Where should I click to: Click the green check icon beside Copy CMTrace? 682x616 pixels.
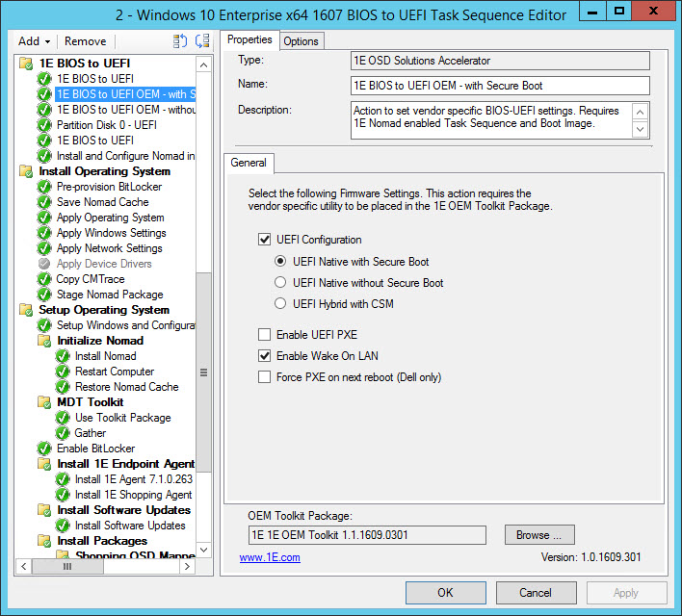(x=44, y=279)
